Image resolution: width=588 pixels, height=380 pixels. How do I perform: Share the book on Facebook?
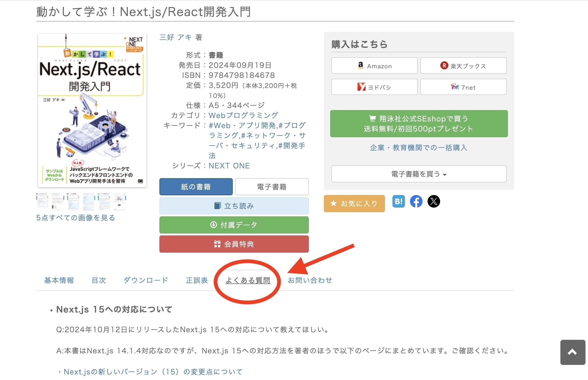(x=416, y=201)
